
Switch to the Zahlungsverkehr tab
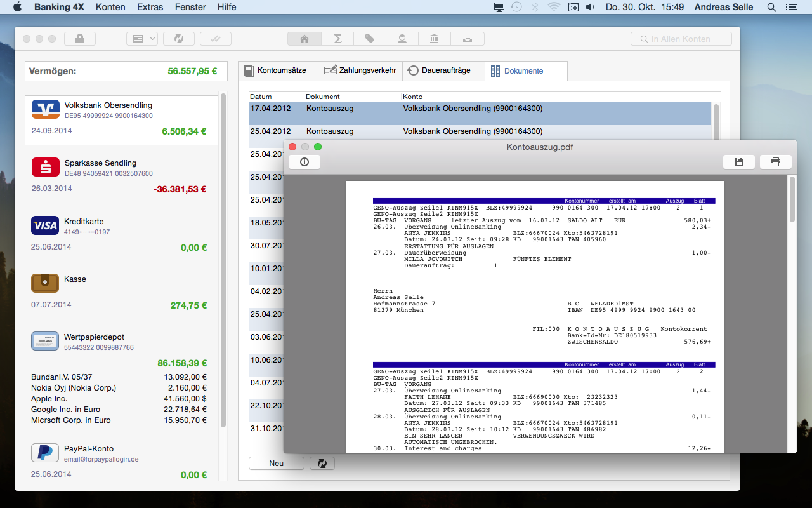360,70
